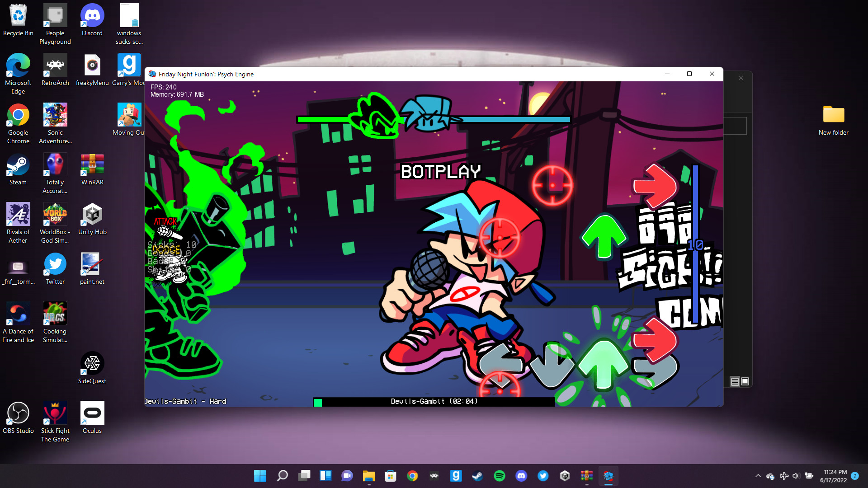Open the clock and date panel
Viewport: 868px width, 488px height.
(x=834, y=476)
